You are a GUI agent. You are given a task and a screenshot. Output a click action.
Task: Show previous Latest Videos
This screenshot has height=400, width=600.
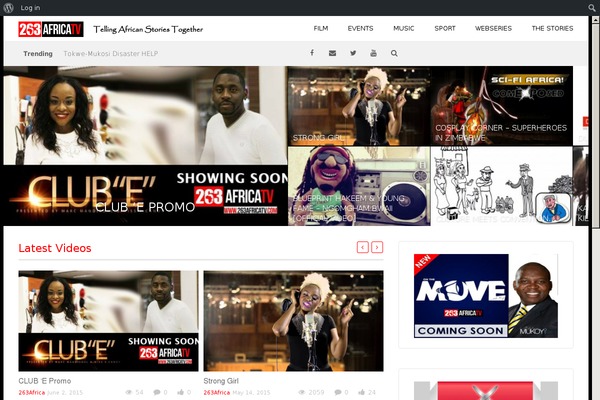tap(362, 247)
